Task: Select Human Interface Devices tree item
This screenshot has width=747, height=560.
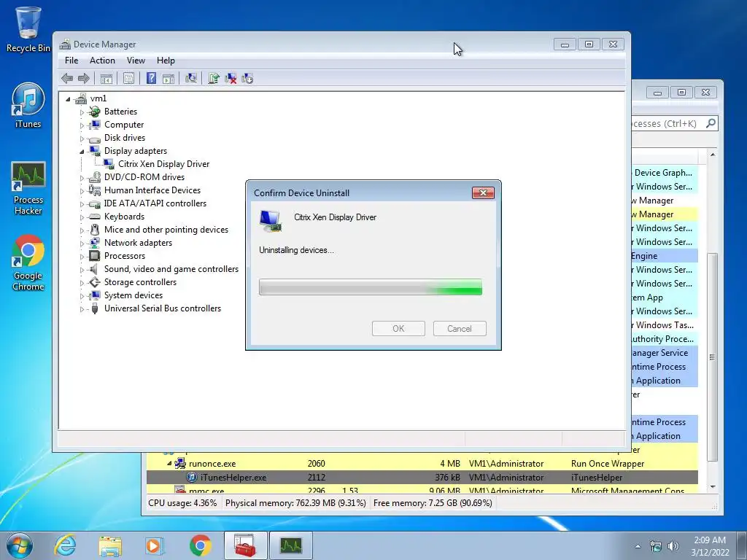Action: (x=152, y=190)
